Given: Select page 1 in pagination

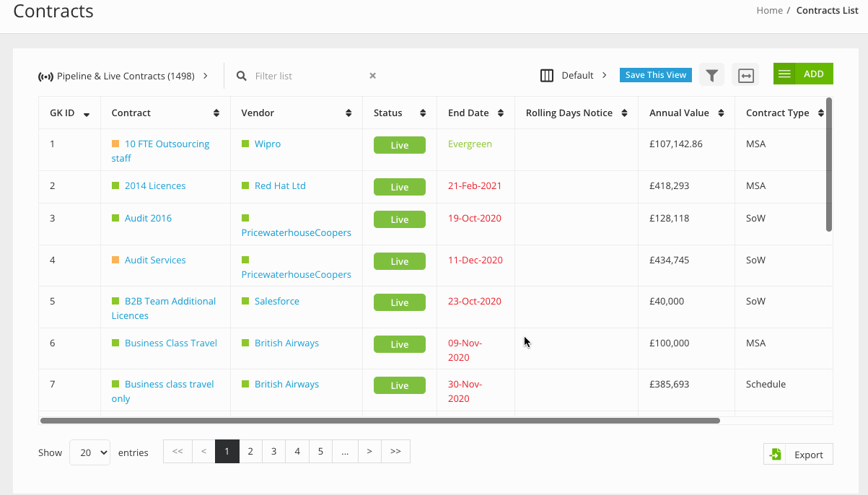Looking at the screenshot, I should point(227,452).
